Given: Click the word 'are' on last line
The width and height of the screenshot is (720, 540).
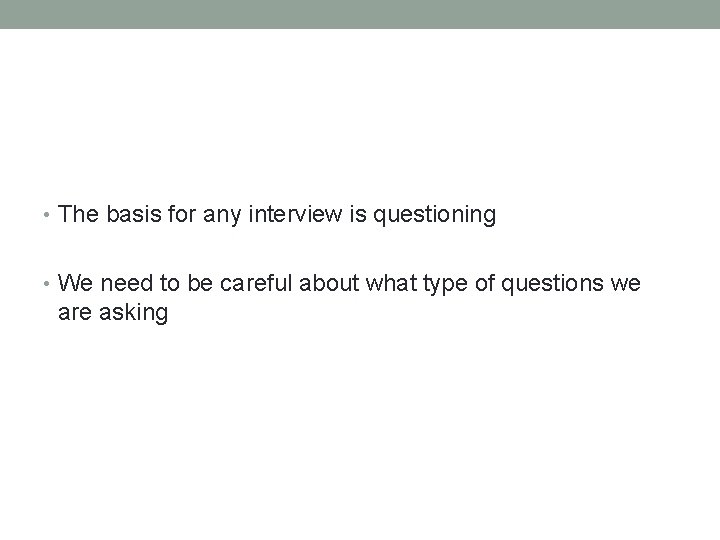Looking at the screenshot, I should [75, 315].
